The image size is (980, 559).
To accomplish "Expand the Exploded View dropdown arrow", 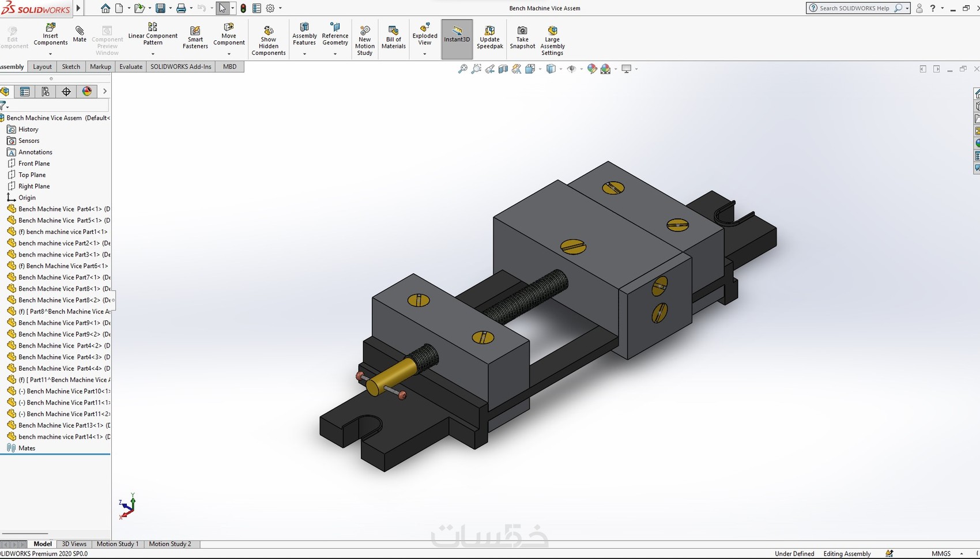I will [425, 54].
